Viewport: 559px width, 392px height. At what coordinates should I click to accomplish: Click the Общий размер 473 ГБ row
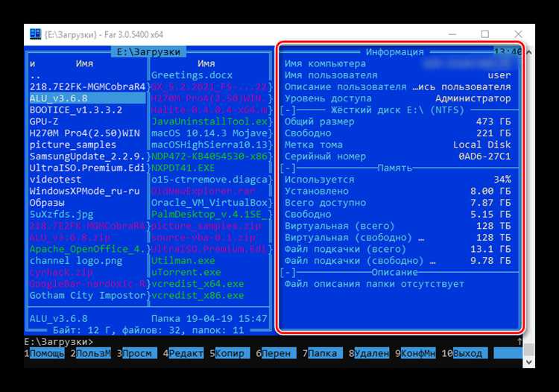[x=398, y=121]
